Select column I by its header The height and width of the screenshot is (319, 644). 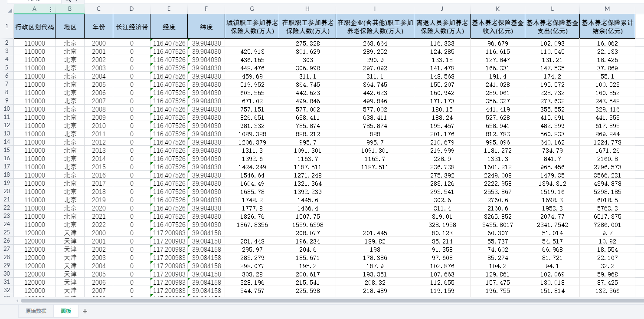[375, 9]
